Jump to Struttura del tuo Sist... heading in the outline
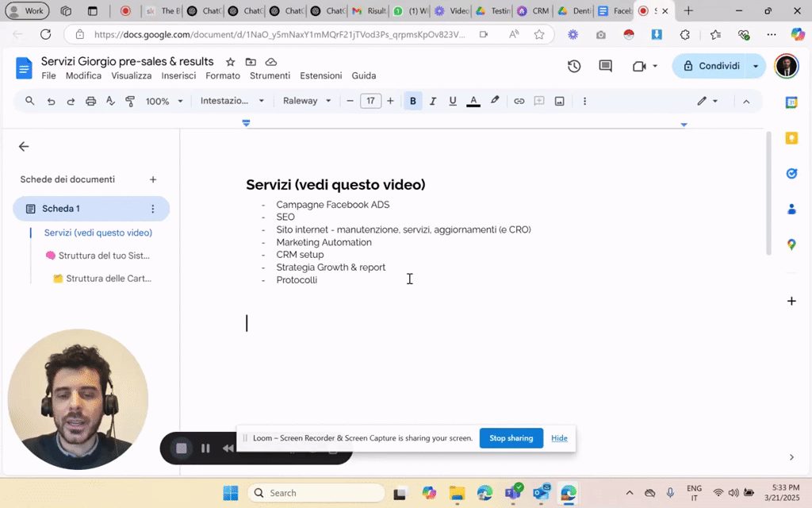 pyautogui.click(x=98, y=256)
